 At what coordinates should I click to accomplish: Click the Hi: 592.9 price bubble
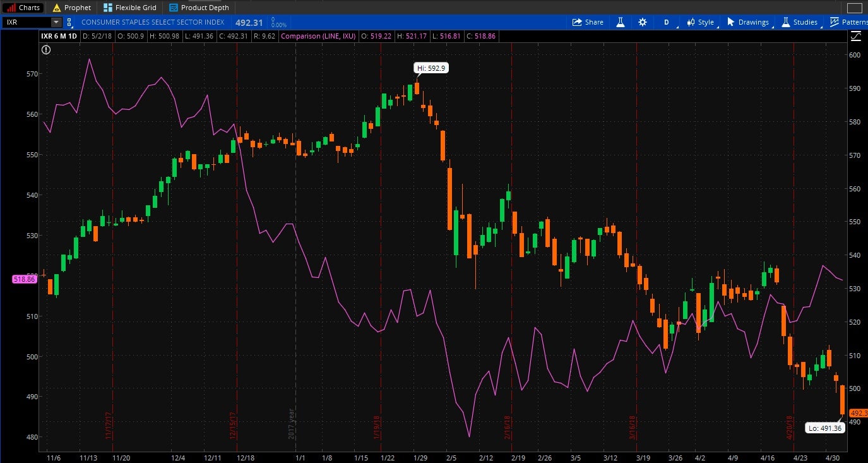click(x=432, y=68)
